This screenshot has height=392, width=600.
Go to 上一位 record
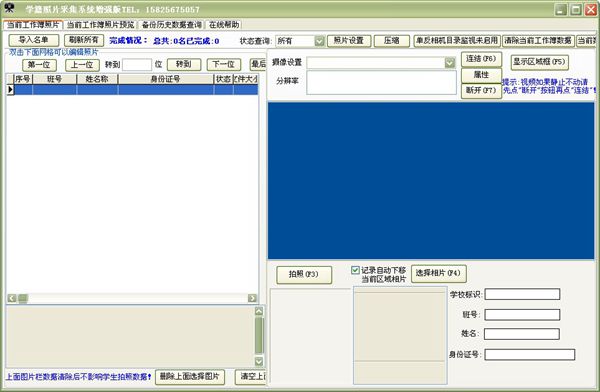(82, 65)
